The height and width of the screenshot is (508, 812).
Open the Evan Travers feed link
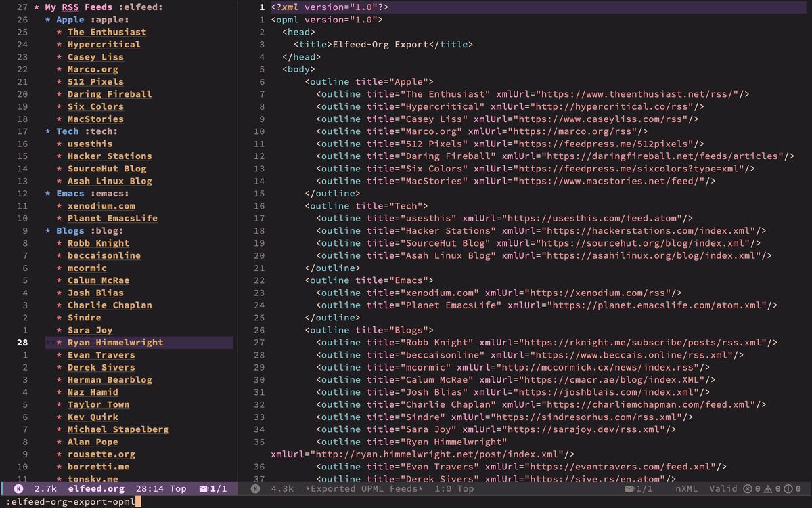click(101, 355)
